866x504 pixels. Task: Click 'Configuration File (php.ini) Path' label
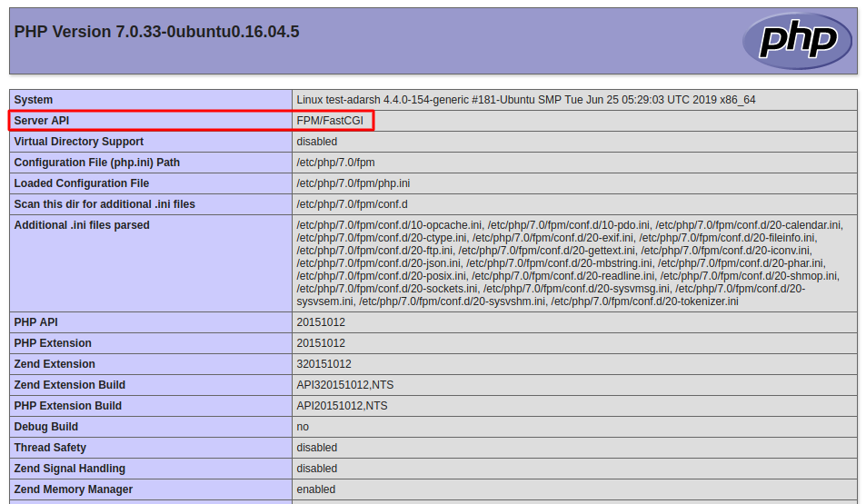tap(96, 163)
